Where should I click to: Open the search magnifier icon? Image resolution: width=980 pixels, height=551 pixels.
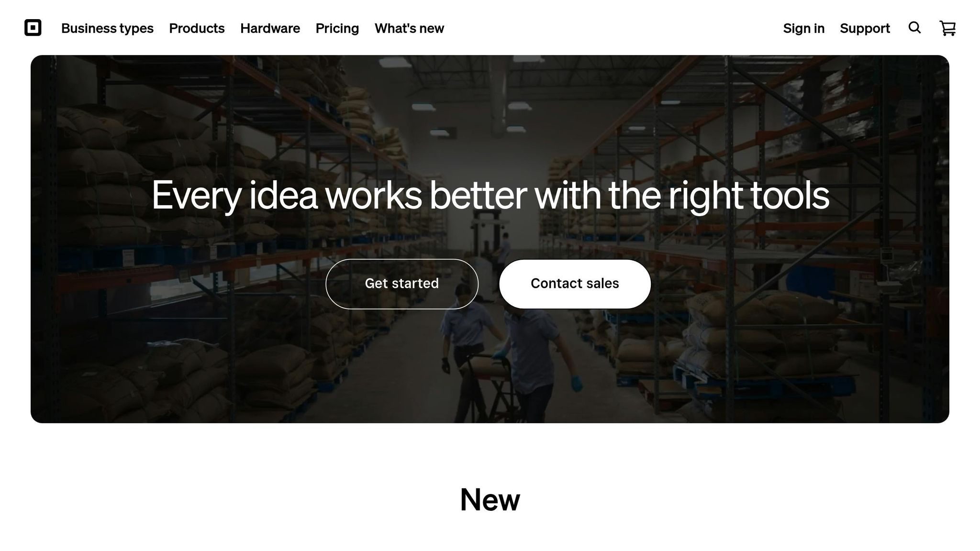pos(914,28)
